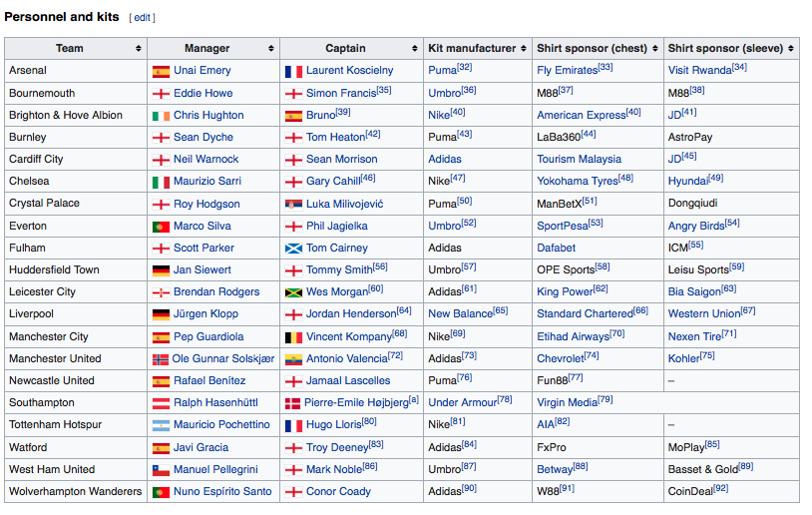
Task: Sort by Kit manufacturer column
Action: click(x=524, y=49)
